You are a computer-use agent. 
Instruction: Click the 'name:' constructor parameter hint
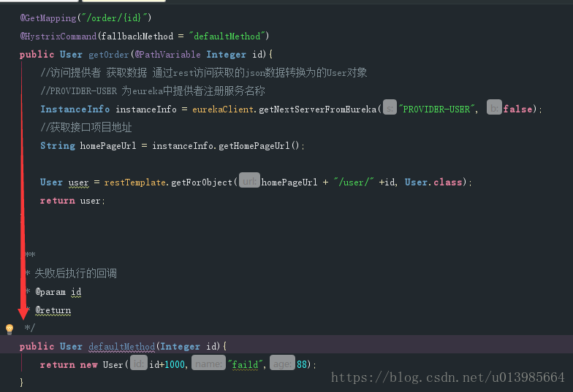[x=208, y=363]
